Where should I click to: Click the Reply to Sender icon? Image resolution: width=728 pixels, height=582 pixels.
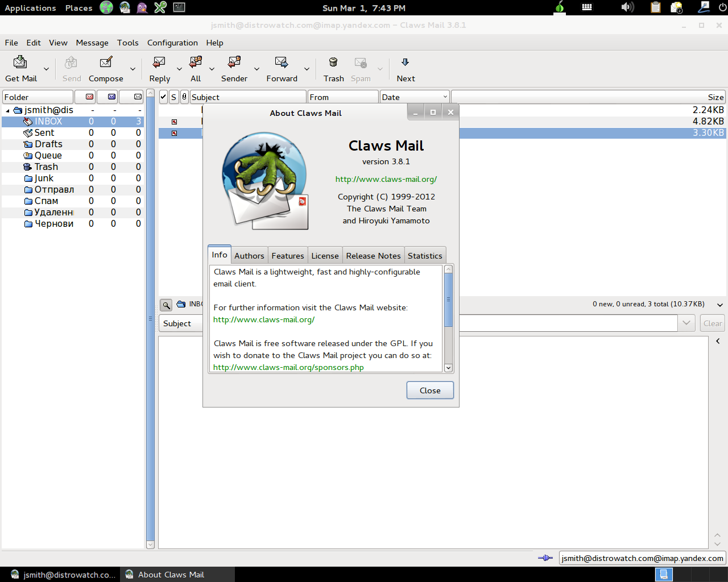[x=234, y=61]
